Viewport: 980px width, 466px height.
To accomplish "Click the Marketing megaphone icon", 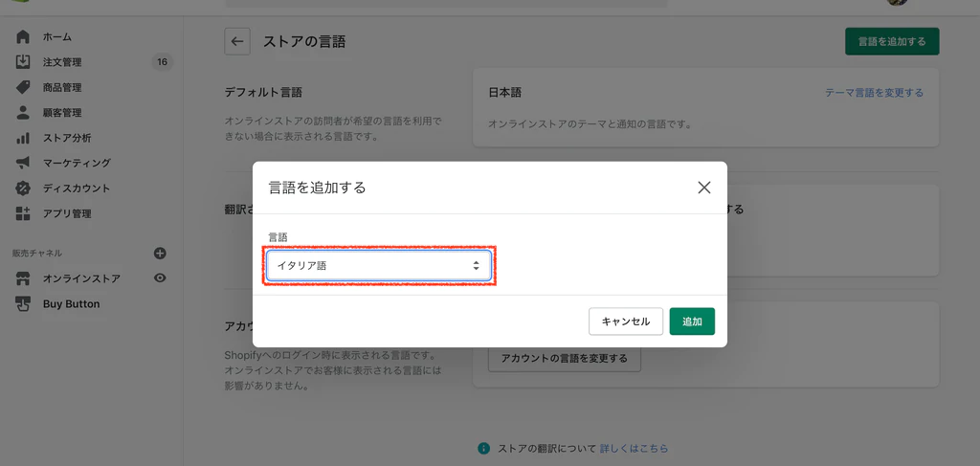I will (x=23, y=163).
